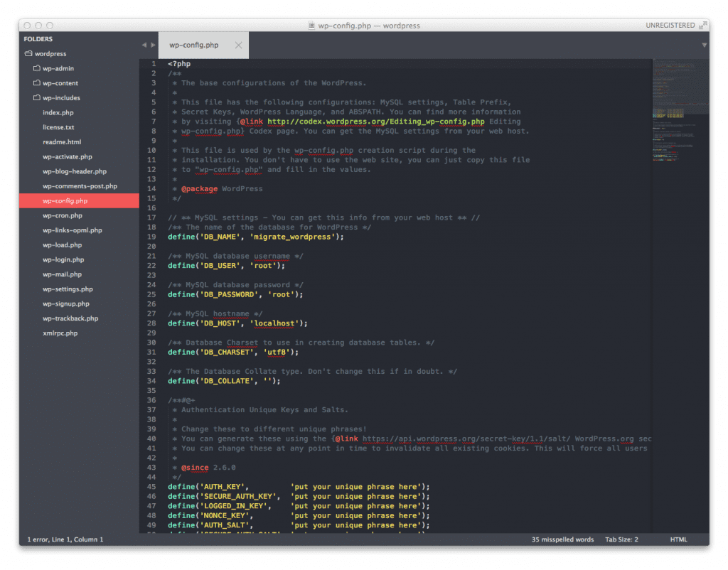Open wp-blog-header.php in sidebar
728x570 pixels.
pyautogui.click(x=75, y=171)
